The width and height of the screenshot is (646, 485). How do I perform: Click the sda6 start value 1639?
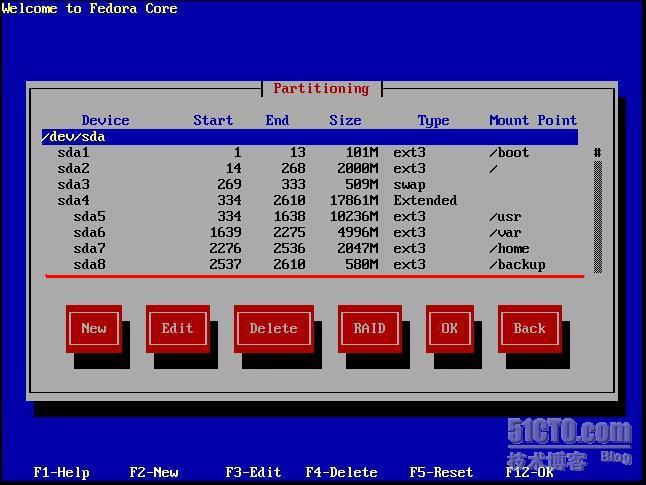tap(225, 233)
